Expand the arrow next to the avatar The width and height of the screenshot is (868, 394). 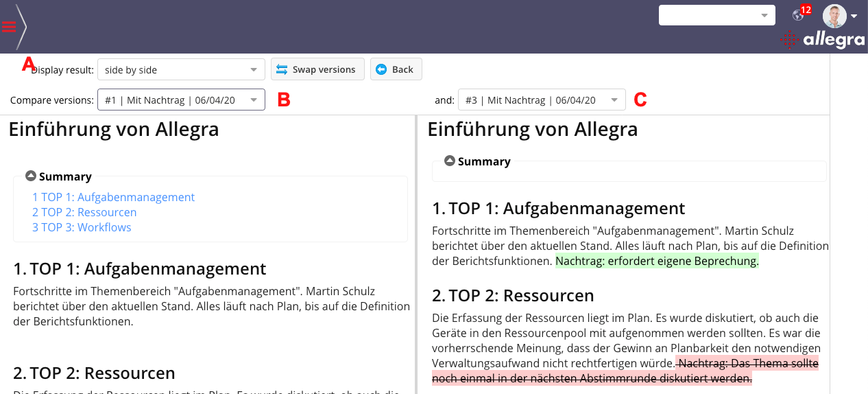pos(854,16)
